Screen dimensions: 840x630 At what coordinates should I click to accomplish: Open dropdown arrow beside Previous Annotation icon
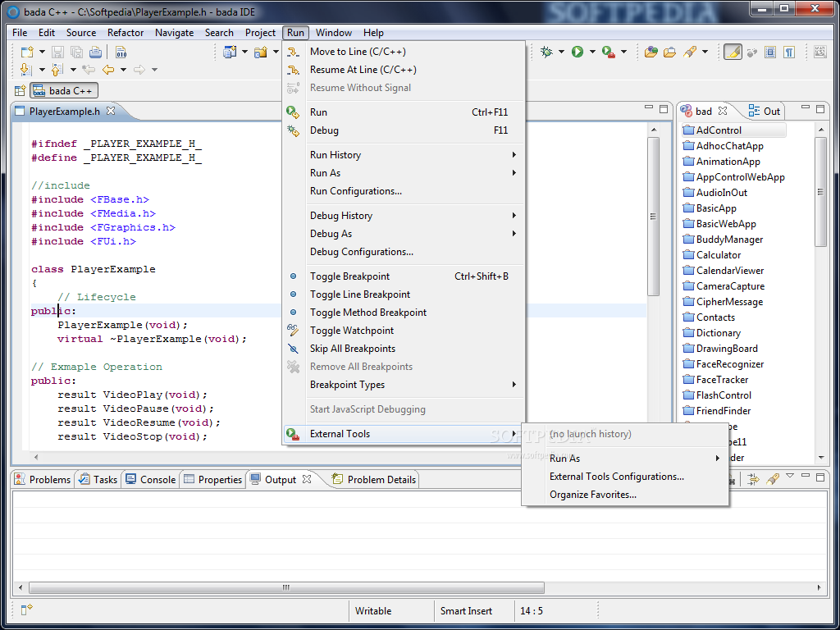click(x=73, y=70)
